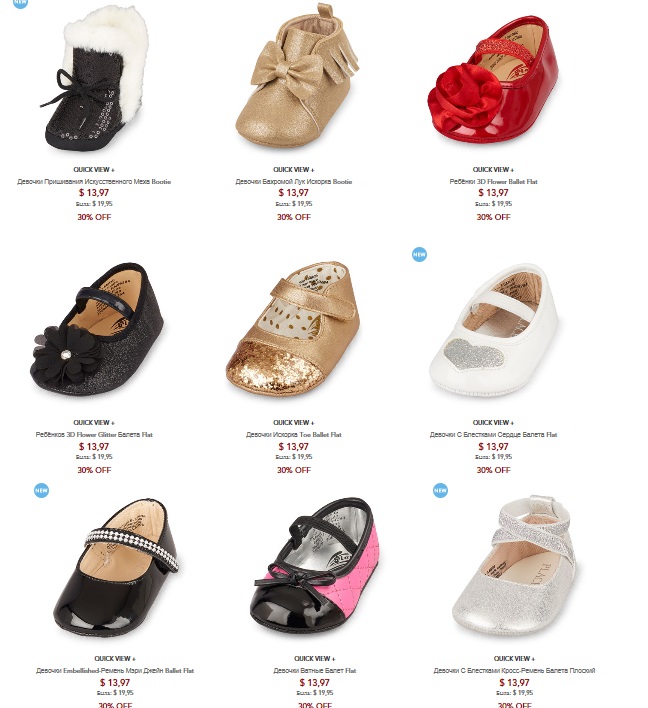Image resolution: width=648 pixels, height=708 pixels.
Task: Select the gold glitter toe shoe image
Action: click(x=293, y=330)
